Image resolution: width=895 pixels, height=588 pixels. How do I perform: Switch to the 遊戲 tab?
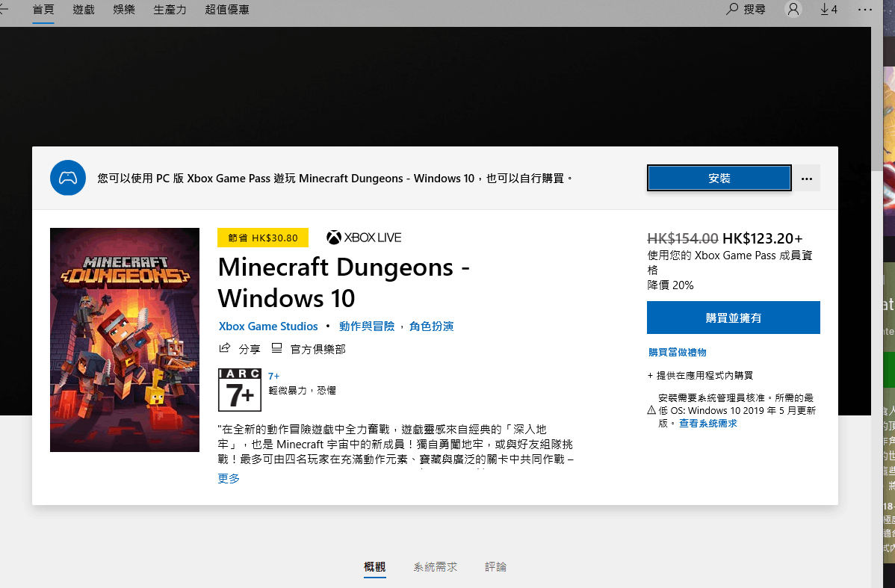coord(84,10)
